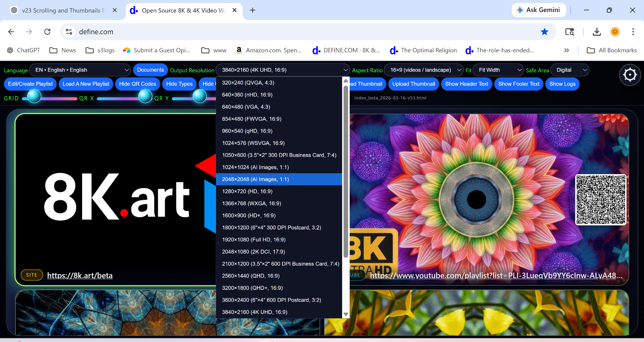Click Ask Gemini button

(539, 10)
